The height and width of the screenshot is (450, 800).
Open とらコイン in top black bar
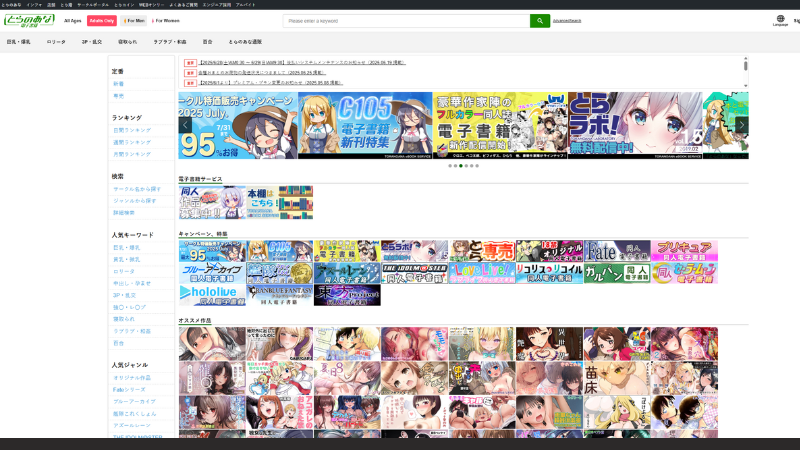(x=124, y=5)
